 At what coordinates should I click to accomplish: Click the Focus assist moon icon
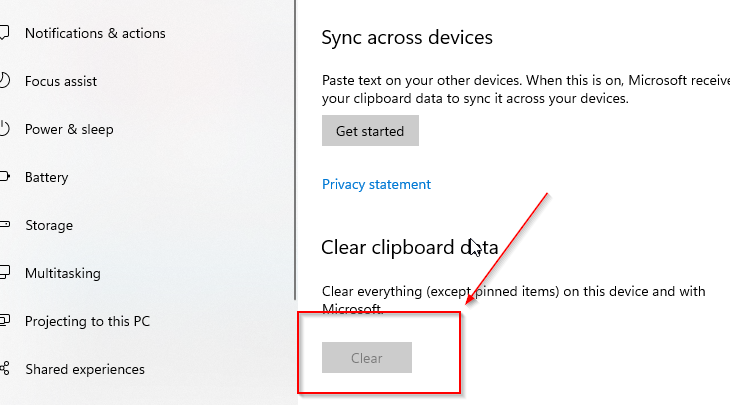tap(4, 81)
